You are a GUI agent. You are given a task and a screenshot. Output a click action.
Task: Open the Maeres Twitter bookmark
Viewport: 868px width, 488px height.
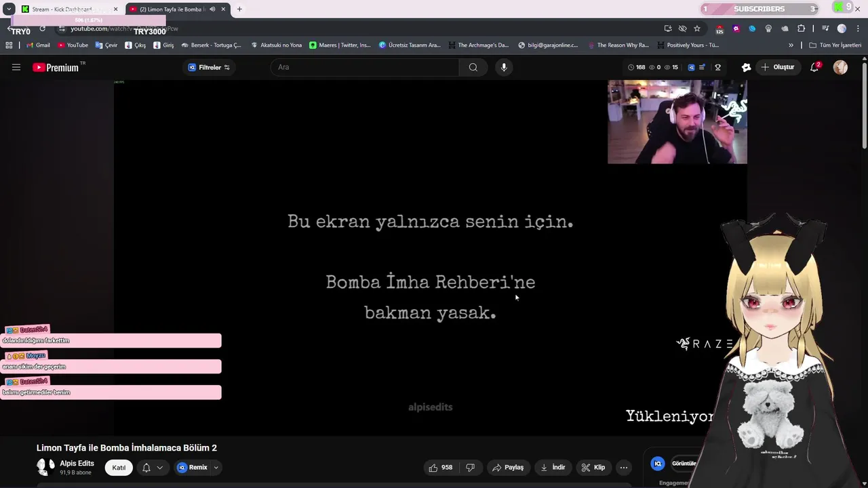pos(340,45)
